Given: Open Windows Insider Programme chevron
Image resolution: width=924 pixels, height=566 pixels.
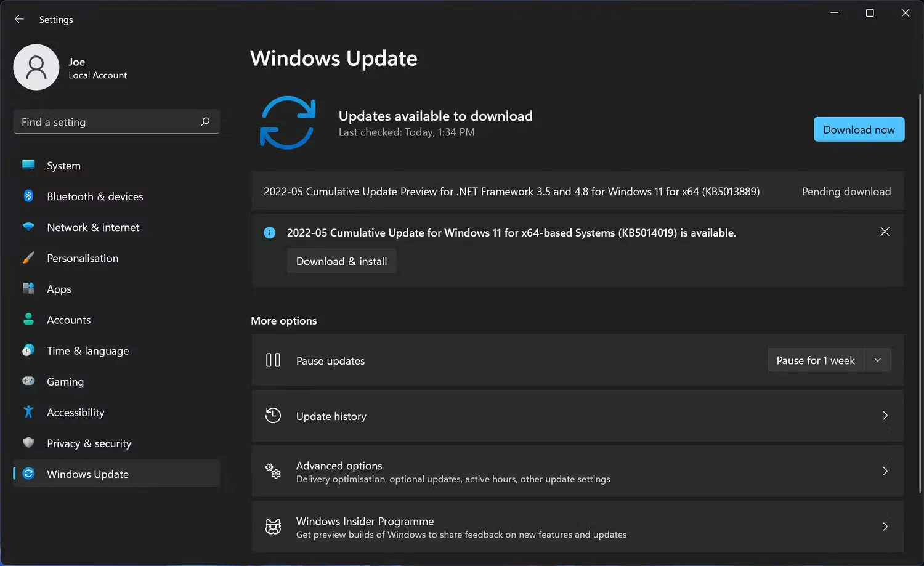Looking at the screenshot, I should [x=885, y=527].
